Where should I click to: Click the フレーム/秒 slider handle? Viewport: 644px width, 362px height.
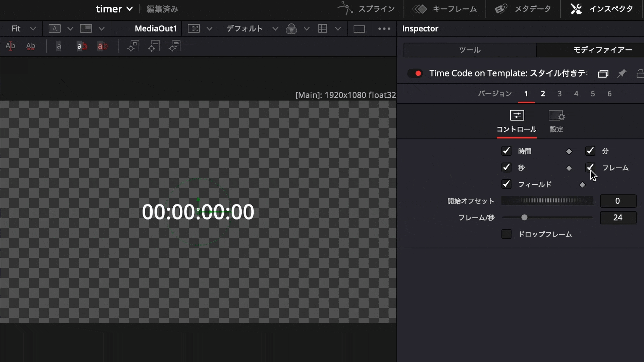pyautogui.click(x=524, y=218)
